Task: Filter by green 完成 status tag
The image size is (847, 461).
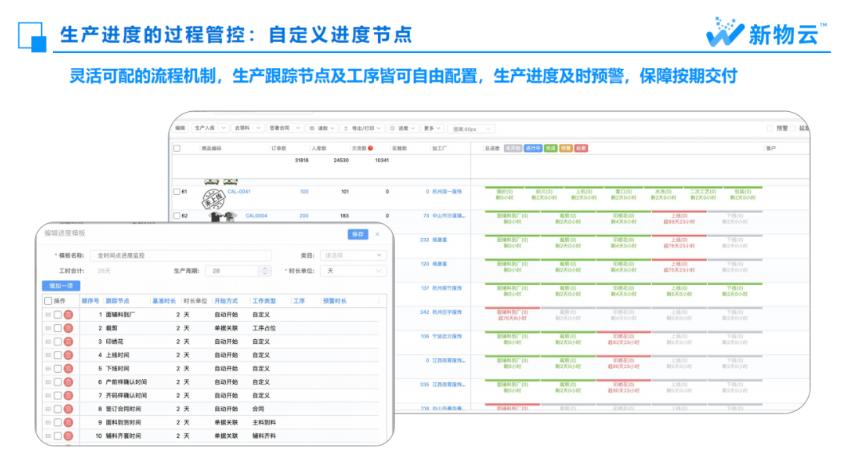Action: pos(550,148)
